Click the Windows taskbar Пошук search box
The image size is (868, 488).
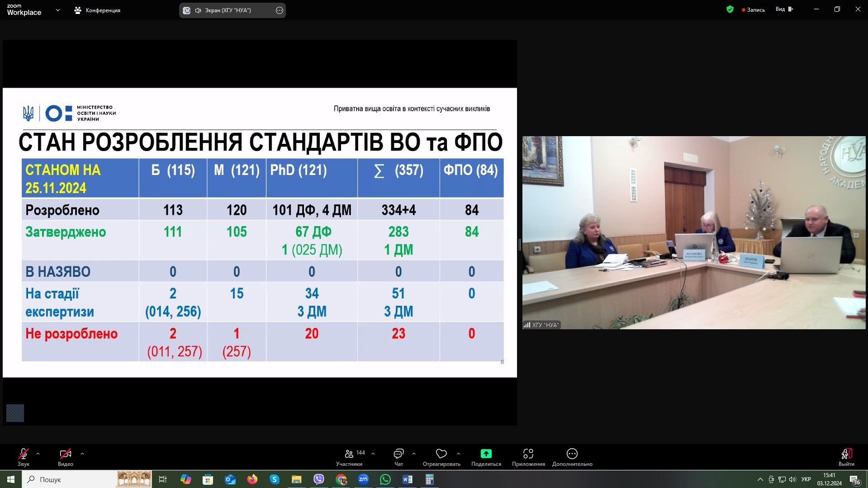68,479
